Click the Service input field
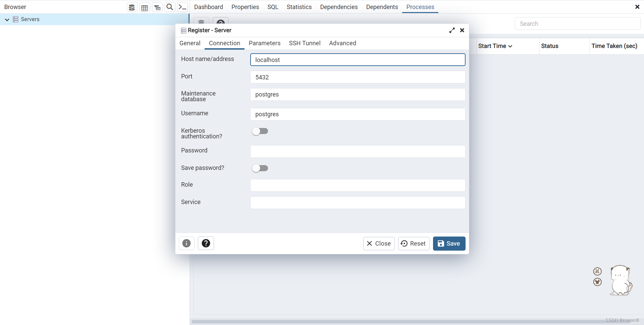Screen dimensions: 644x325 [358, 203]
